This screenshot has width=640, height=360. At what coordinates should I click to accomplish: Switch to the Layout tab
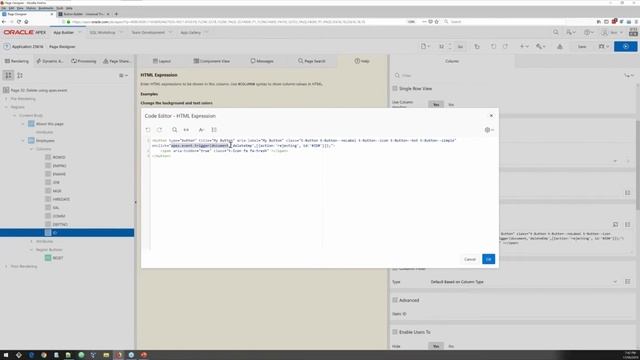click(162, 61)
